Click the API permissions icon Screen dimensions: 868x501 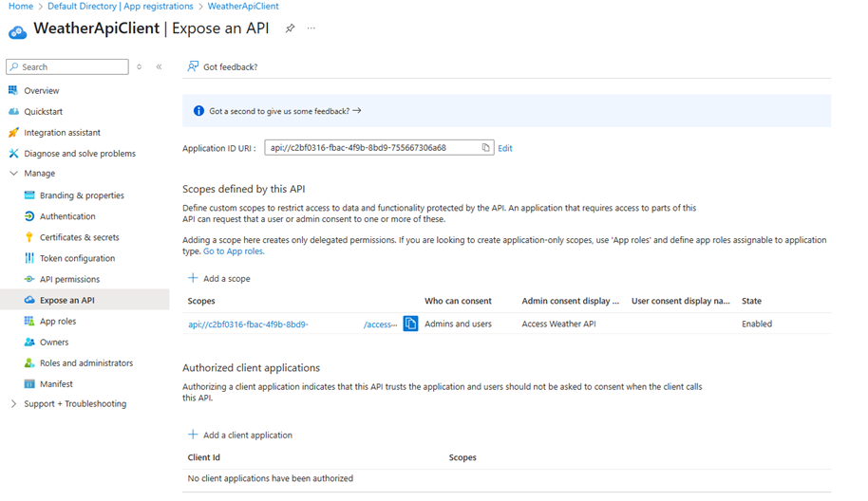[x=29, y=279]
